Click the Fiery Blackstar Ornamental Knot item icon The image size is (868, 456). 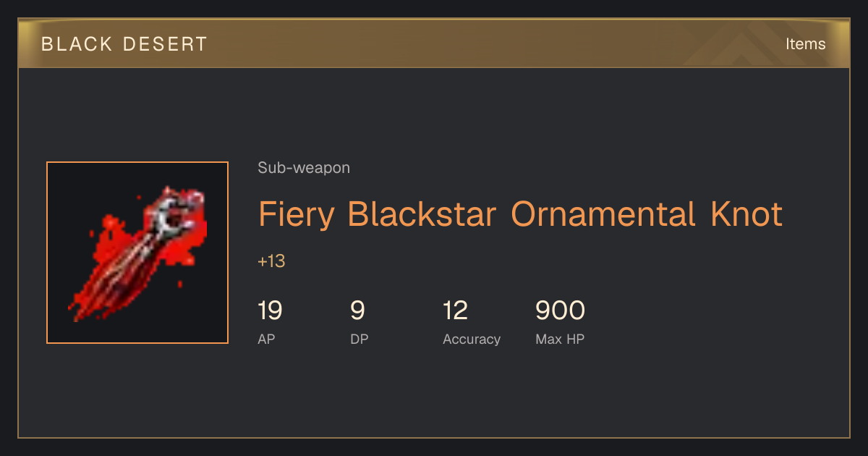(137, 253)
